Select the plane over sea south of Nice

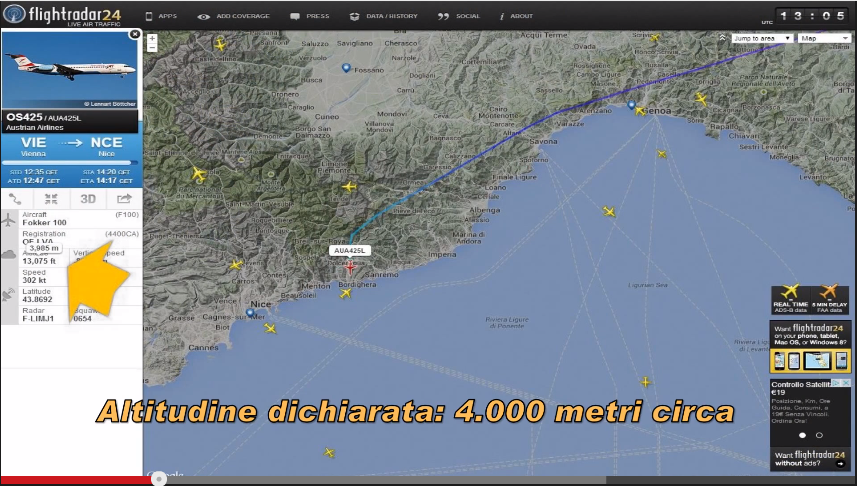pos(270,329)
